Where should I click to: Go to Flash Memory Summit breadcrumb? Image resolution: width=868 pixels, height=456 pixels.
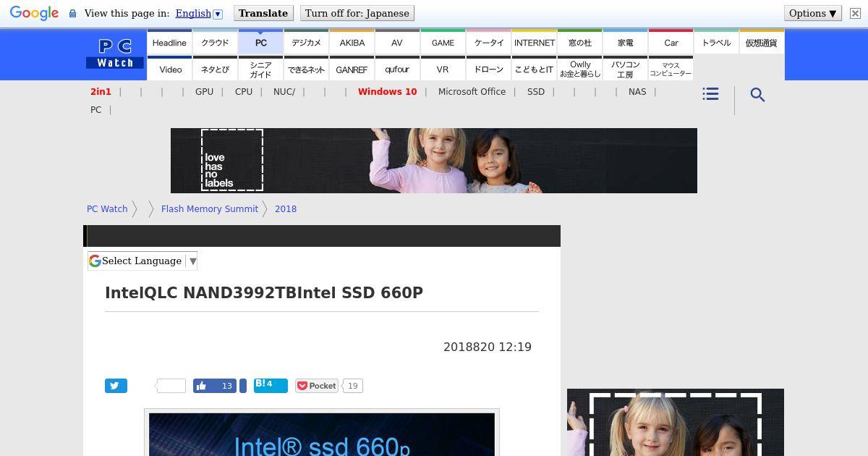pyautogui.click(x=210, y=209)
